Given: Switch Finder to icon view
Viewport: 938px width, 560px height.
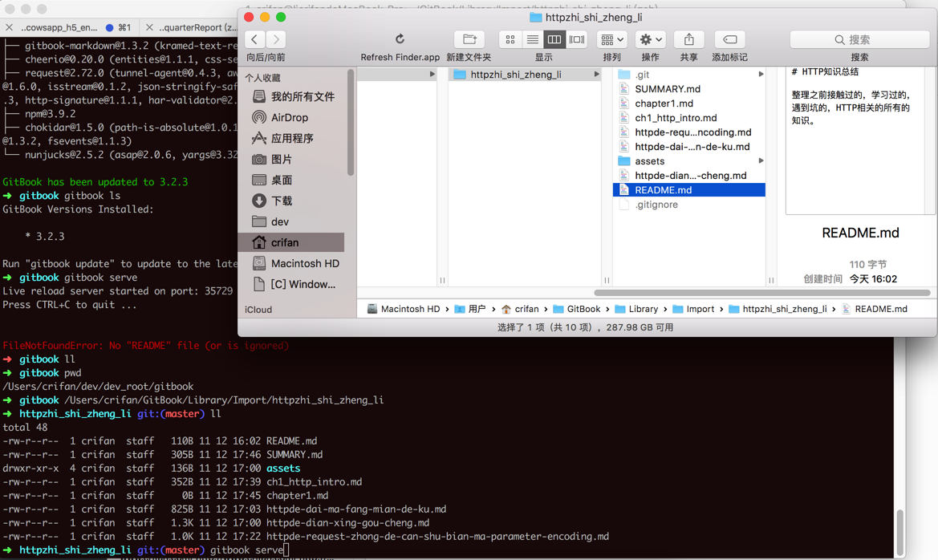Looking at the screenshot, I should click(x=510, y=39).
